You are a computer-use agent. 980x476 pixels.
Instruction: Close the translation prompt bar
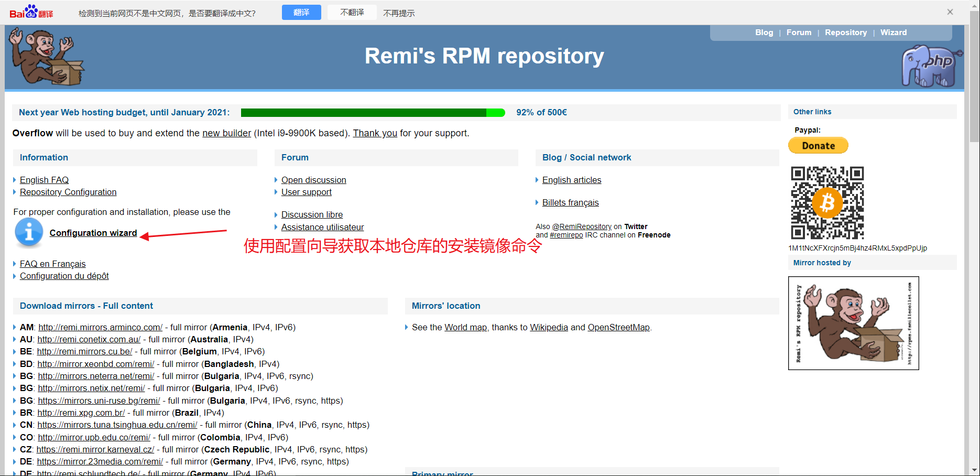950,12
